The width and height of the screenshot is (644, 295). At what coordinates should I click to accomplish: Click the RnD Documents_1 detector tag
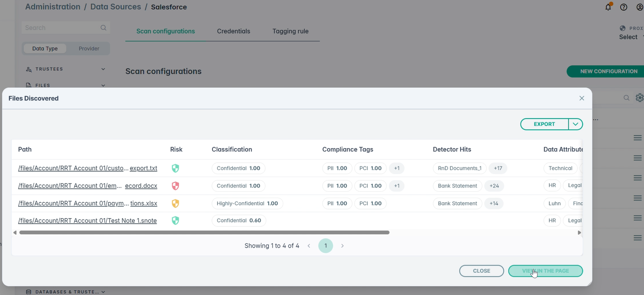click(x=460, y=168)
